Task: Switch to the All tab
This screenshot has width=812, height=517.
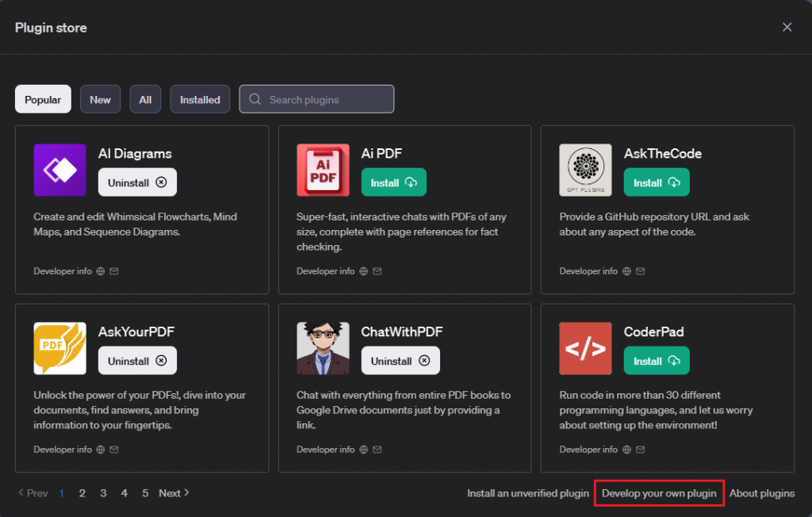Action: 145,99
